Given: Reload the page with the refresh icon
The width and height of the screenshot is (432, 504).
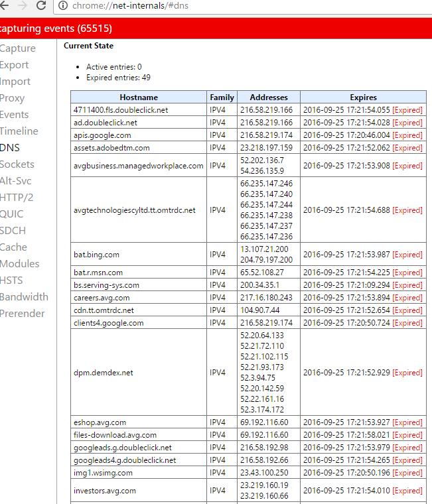Looking at the screenshot, I should point(41,6).
